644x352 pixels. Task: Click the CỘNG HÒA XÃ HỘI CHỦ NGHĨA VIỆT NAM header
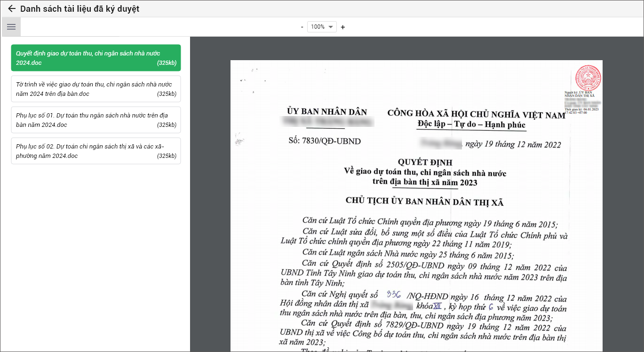pos(476,115)
